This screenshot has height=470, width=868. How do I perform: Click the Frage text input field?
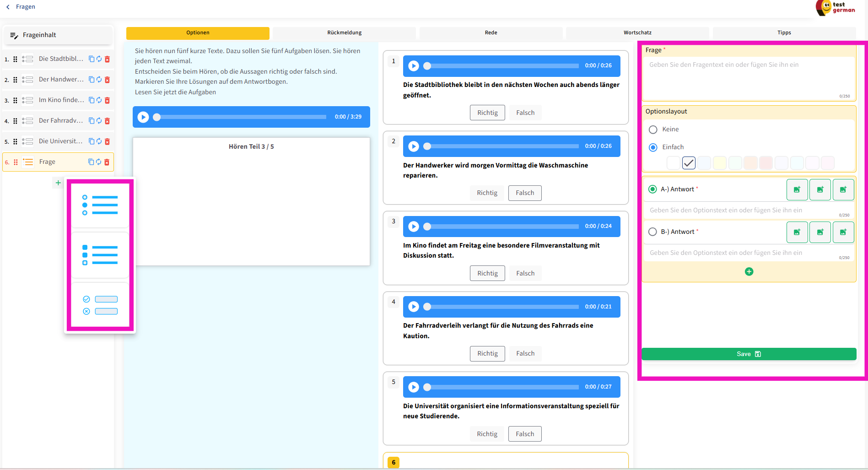749,78
